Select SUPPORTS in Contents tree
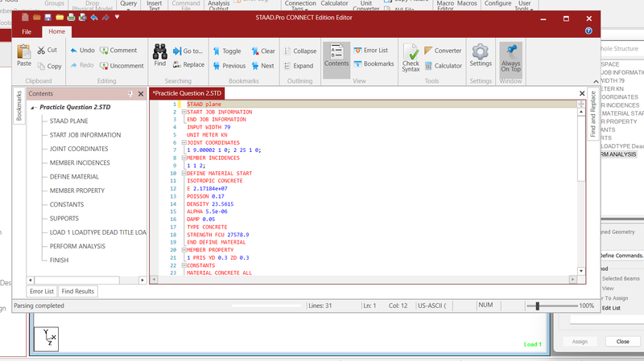The width and height of the screenshot is (644, 361). pyautogui.click(x=64, y=219)
